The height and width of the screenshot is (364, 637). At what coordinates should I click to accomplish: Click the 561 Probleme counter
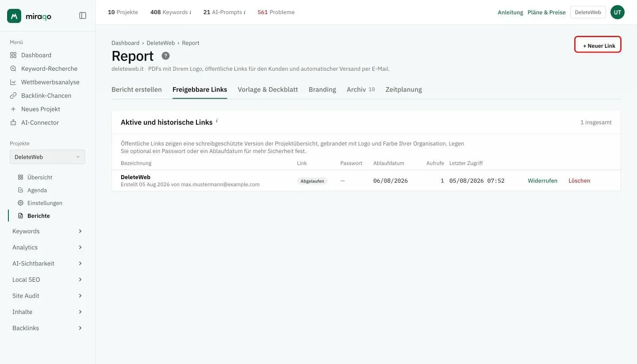pos(276,12)
